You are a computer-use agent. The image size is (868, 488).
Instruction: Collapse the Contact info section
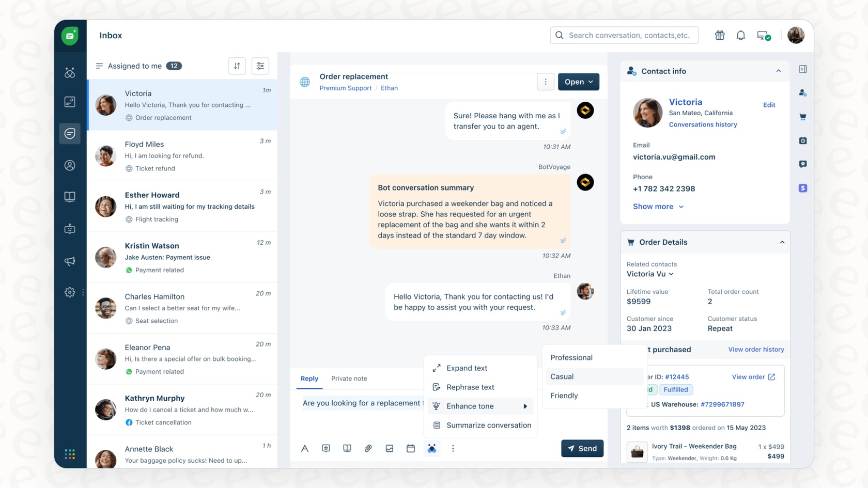tap(779, 71)
